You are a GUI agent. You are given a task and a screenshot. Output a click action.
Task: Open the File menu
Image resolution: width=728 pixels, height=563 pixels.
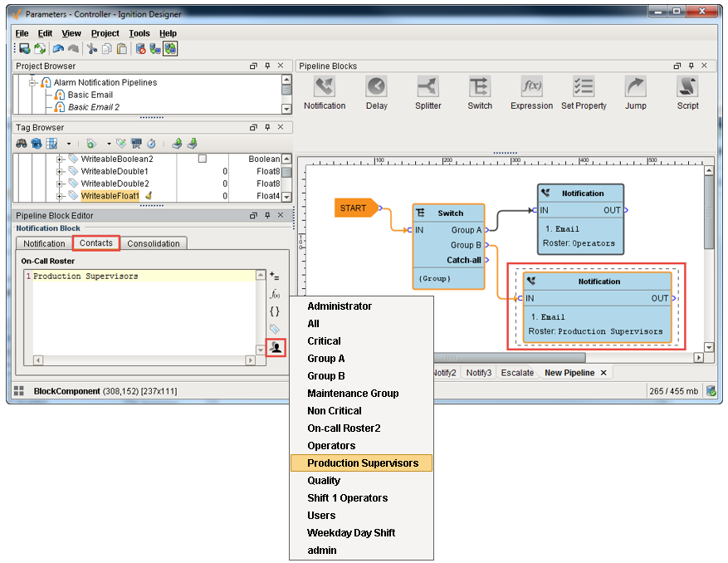click(22, 33)
